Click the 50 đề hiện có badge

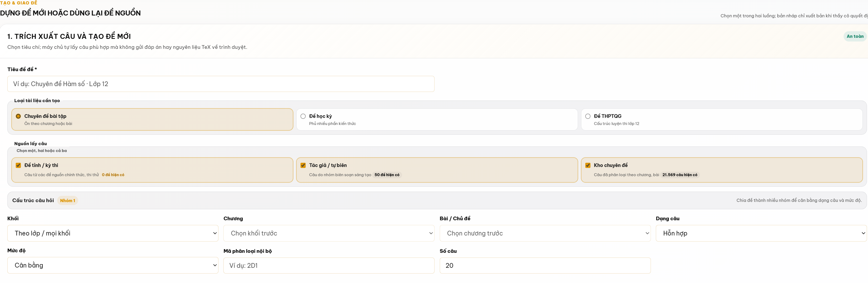387,175
